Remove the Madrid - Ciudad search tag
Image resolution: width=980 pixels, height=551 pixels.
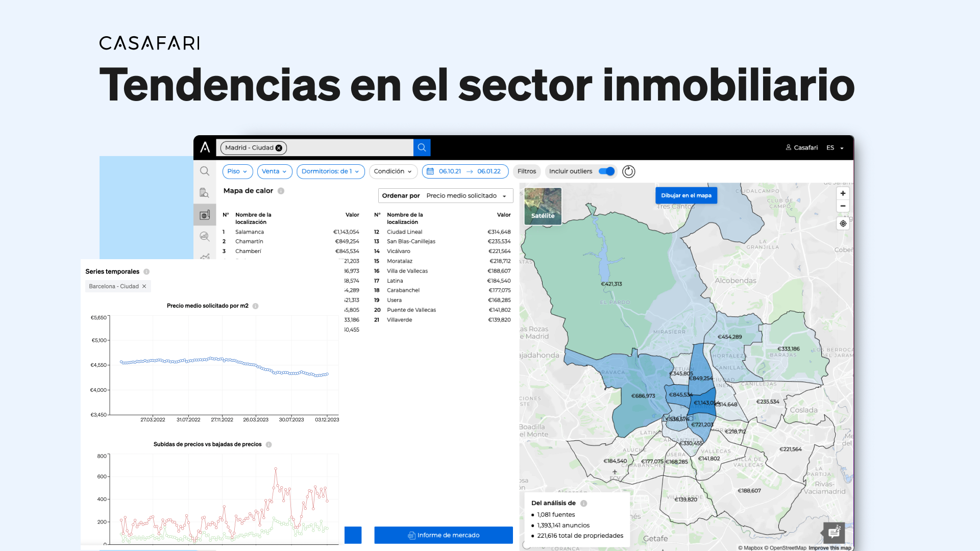(279, 148)
